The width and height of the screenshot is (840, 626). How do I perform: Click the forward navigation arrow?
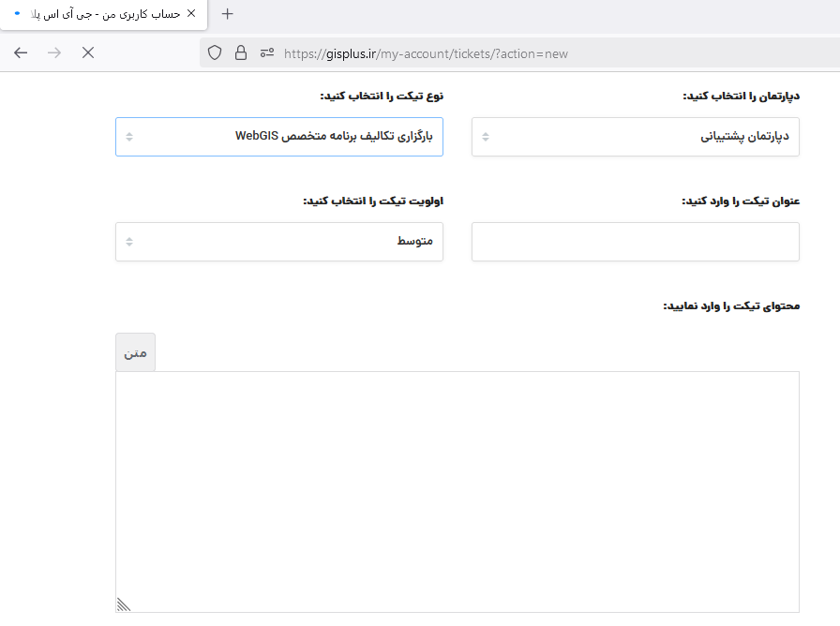pos(54,52)
